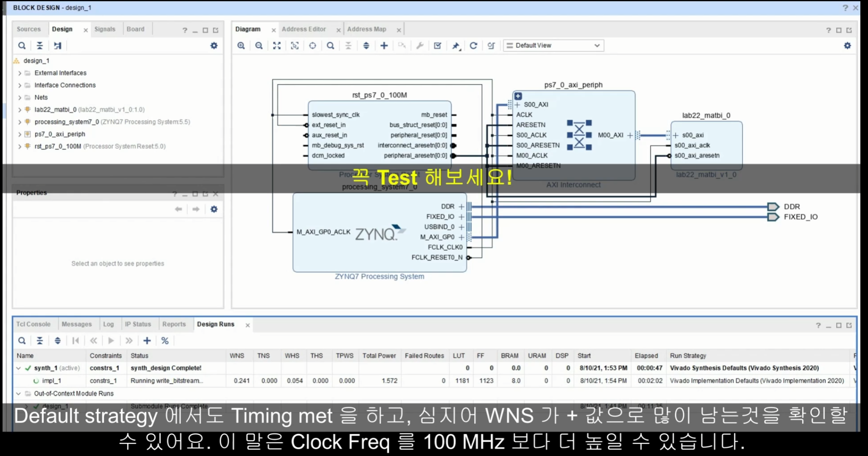Viewport: 868px width, 456px height.
Task: Open the Properties panel settings gear
Action: point(214,209)
